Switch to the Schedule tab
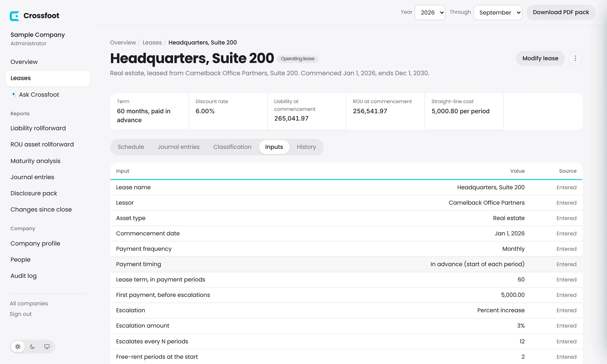This screenshot has width=607, height=364. click(x=131, y=147)
